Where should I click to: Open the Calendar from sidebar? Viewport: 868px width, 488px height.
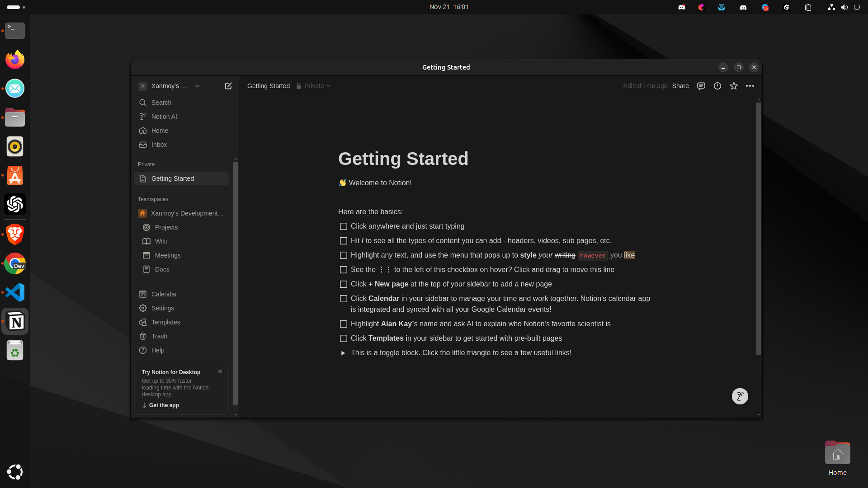click(x=181, y=294)
